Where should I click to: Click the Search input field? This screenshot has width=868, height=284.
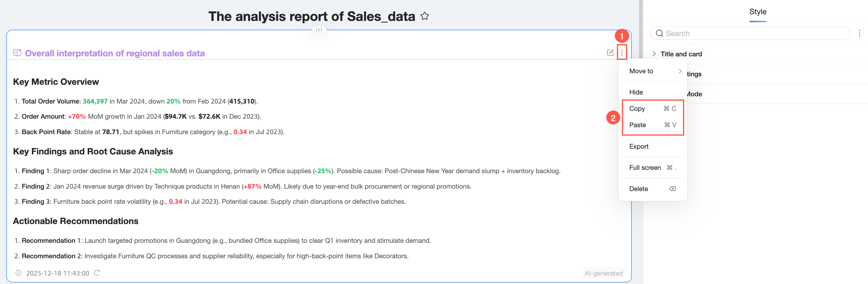(755, 33)
